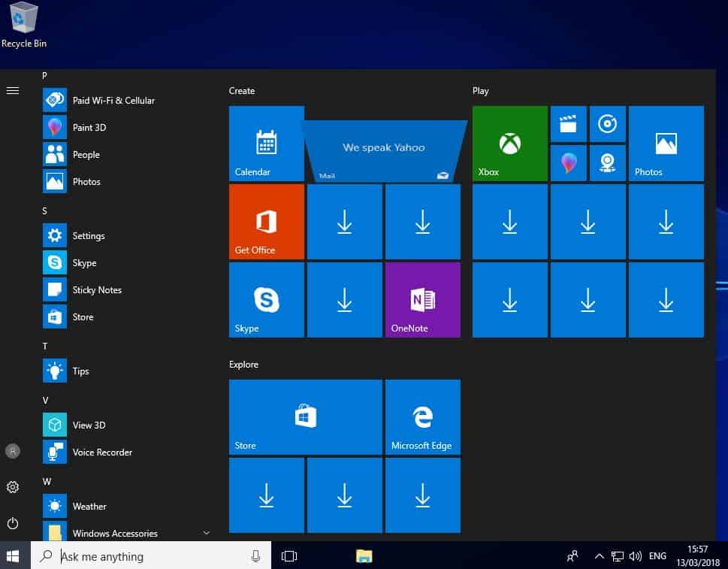Click the Cortana microphone icon

point(255,556)
